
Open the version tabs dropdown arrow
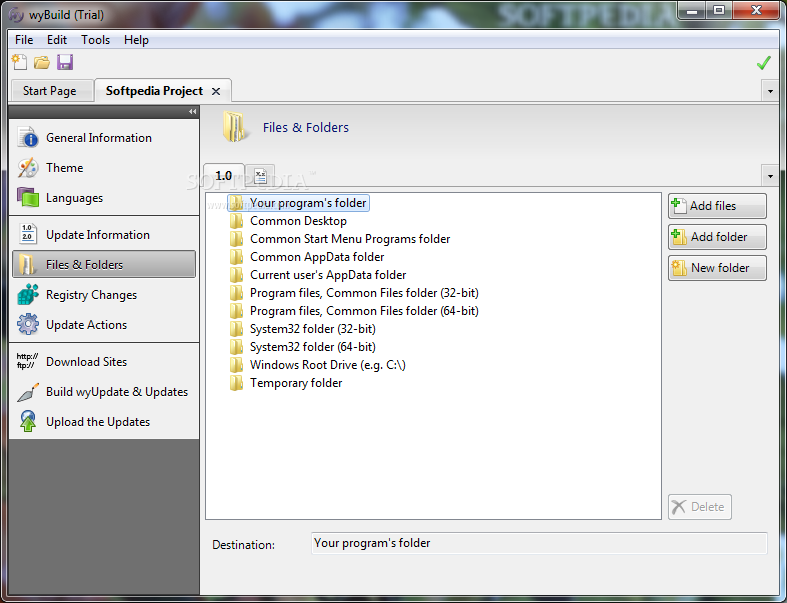pyautogui.click(x=770, y=176)
